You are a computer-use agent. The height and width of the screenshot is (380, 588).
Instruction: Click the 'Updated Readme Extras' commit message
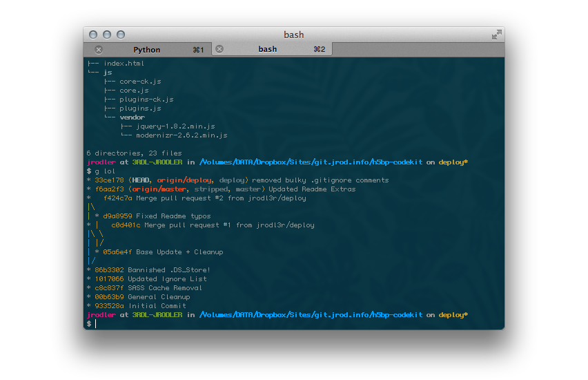312,189
